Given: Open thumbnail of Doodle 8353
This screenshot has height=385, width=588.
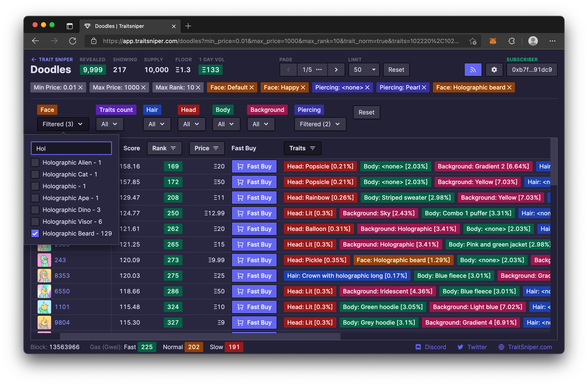Looking at the screenshot, I should (44, 276).
